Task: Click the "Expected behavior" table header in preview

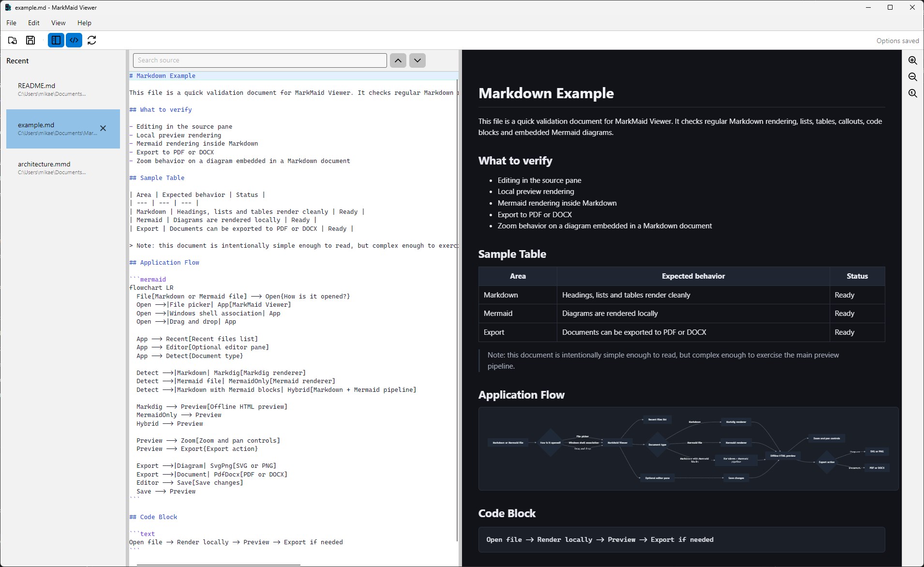Action: [693, 276]
